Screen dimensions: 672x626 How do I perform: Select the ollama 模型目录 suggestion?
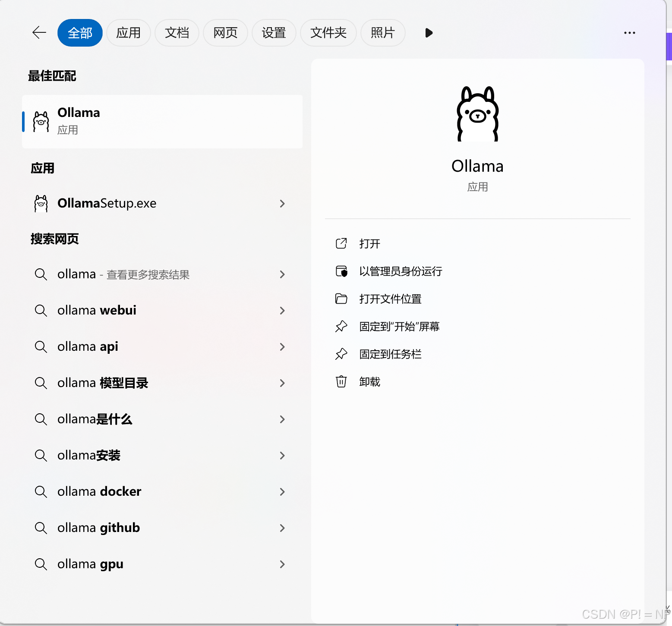coord(162,383)
